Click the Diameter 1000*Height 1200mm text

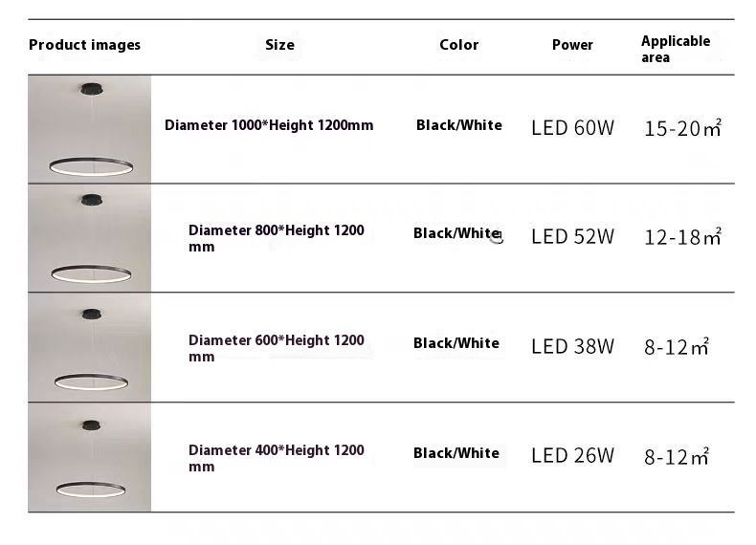pos(269,125)
